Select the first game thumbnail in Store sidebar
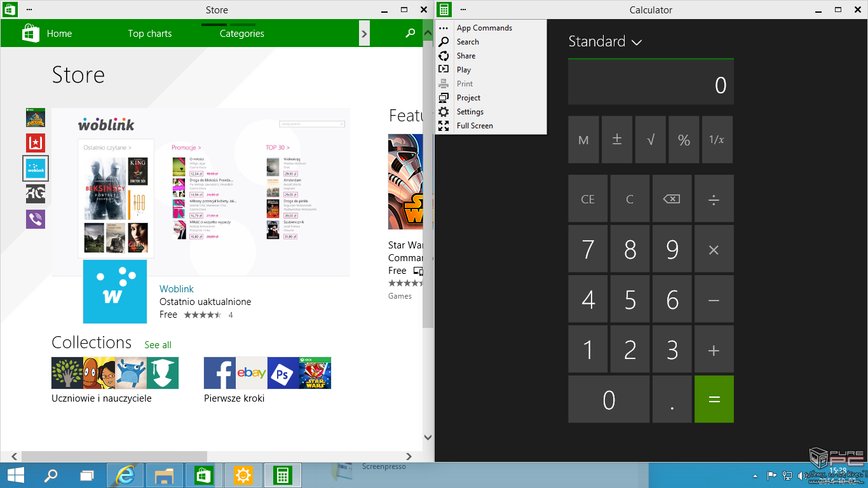This screenshot has height=488, width=868. tap(36, 118)
